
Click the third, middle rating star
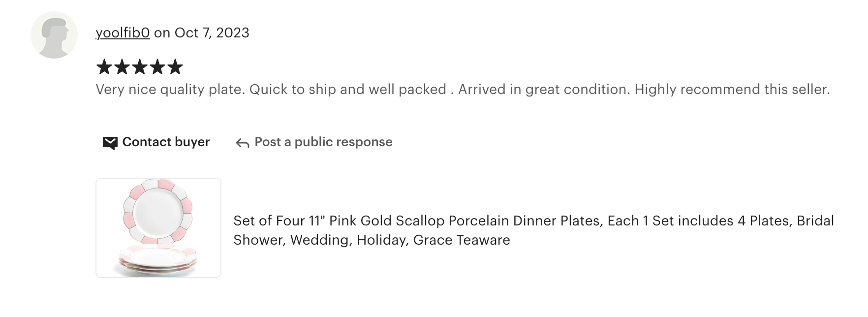click(140, 67)
